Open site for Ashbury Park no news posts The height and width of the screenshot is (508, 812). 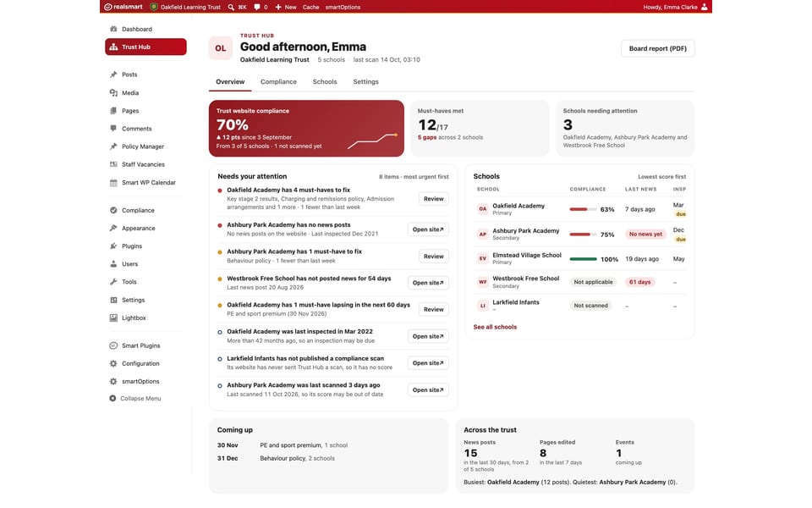coord(428,229)
